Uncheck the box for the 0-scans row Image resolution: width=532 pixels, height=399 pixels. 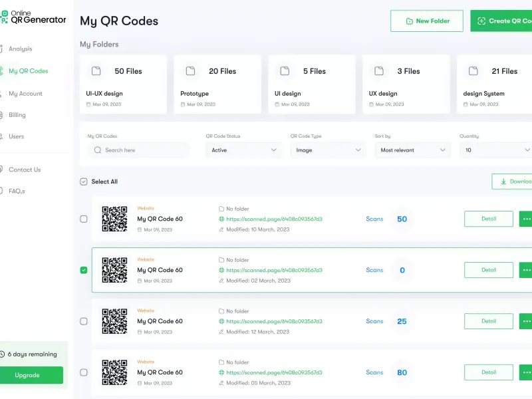coord(84,270)
